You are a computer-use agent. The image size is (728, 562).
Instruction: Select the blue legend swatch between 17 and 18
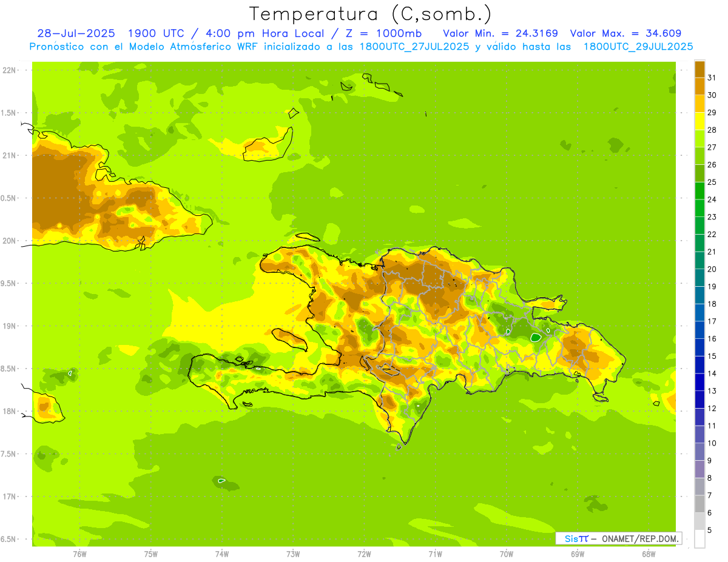pos(699,313)
